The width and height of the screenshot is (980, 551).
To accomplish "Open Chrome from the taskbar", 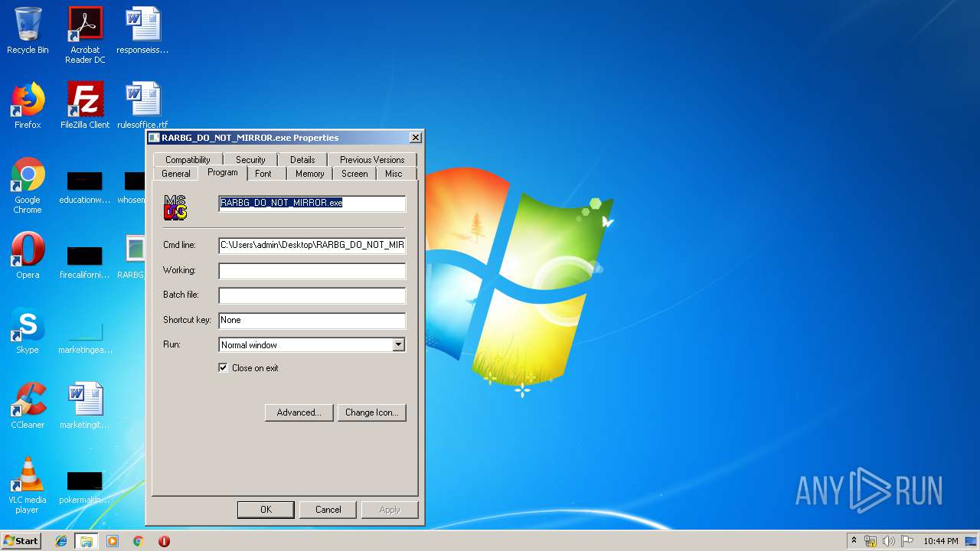I will tap(138, 541).
